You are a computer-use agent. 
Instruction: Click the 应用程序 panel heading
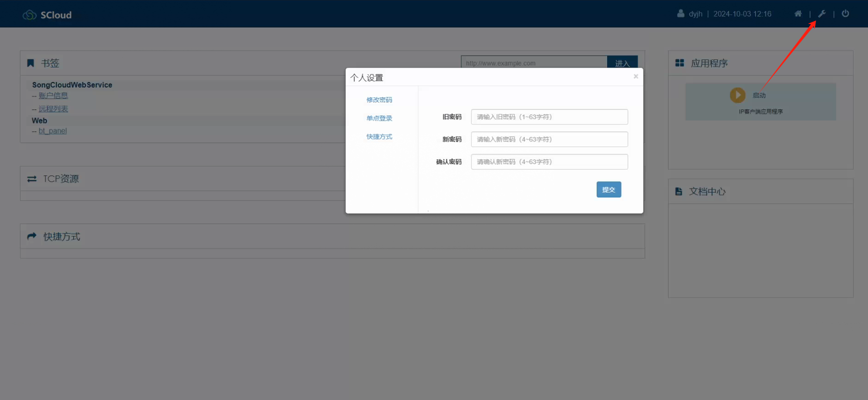point(709,63)
